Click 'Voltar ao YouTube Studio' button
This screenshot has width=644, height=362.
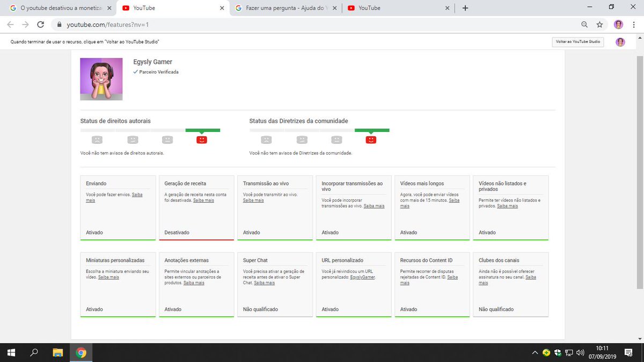point(578,42)
